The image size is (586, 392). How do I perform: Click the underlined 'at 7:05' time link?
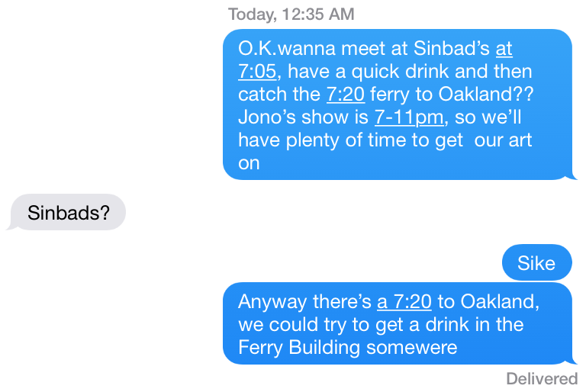[x=257, y=71]
